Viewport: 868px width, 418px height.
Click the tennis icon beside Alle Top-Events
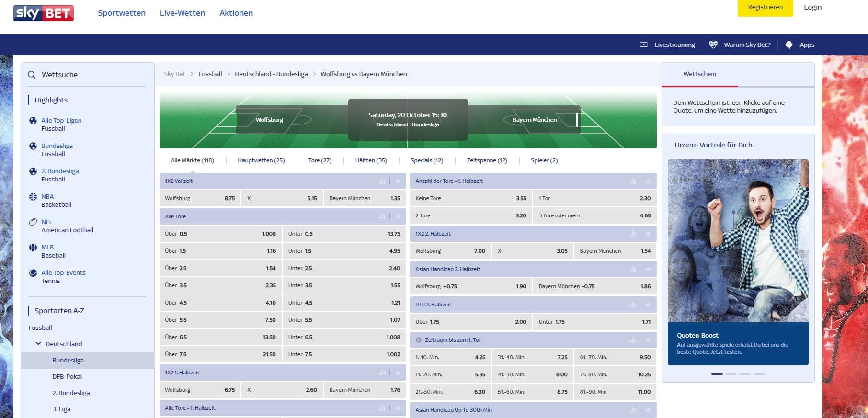(33, 273)
